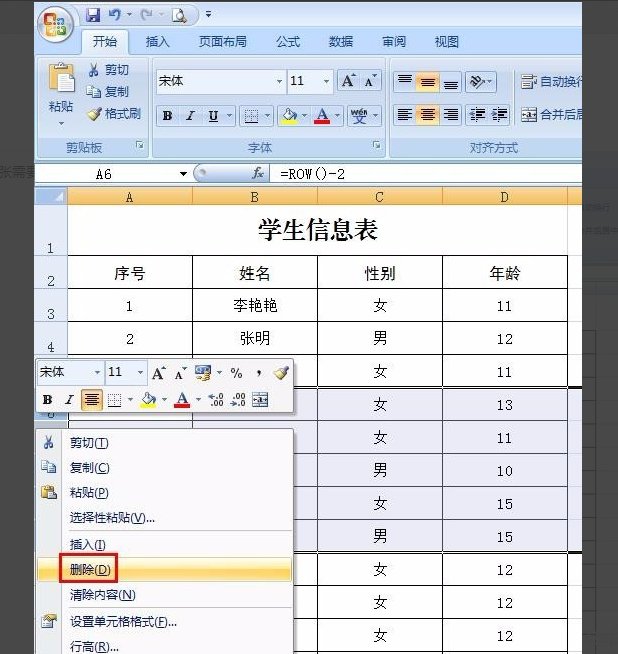Apply ribbon red font color
The width and height of the screenshot is (618, 654).
point(322,116)
